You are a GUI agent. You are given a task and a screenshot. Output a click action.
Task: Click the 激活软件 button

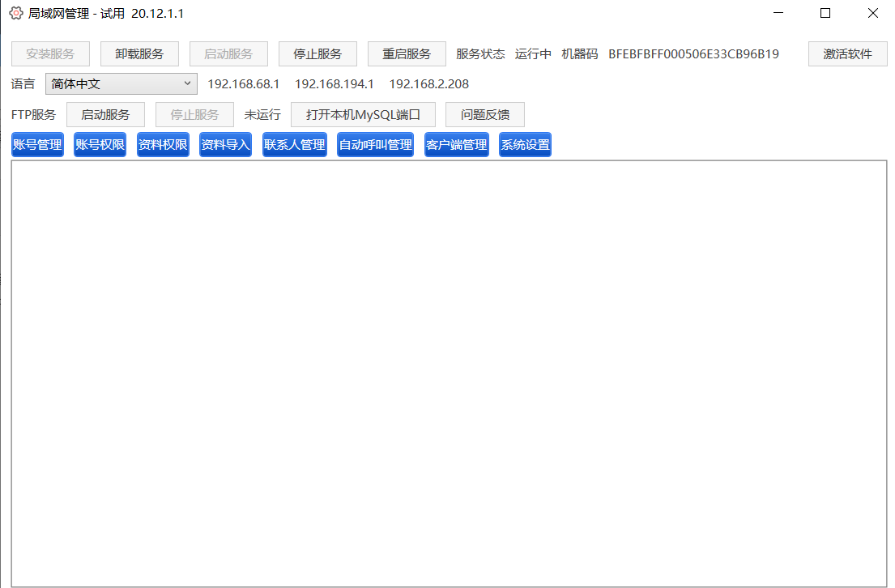point(847,54)
